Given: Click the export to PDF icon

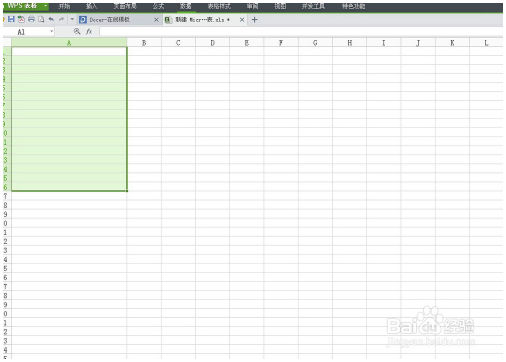Looking at the screenshot, I should point(21,19).
